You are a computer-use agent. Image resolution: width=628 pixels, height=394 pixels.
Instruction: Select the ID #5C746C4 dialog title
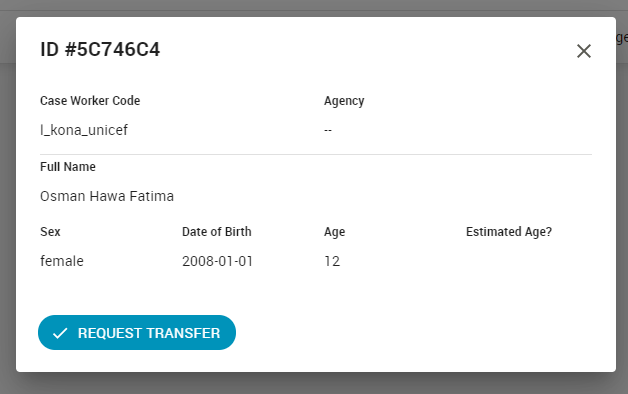(x=100, y=50)
